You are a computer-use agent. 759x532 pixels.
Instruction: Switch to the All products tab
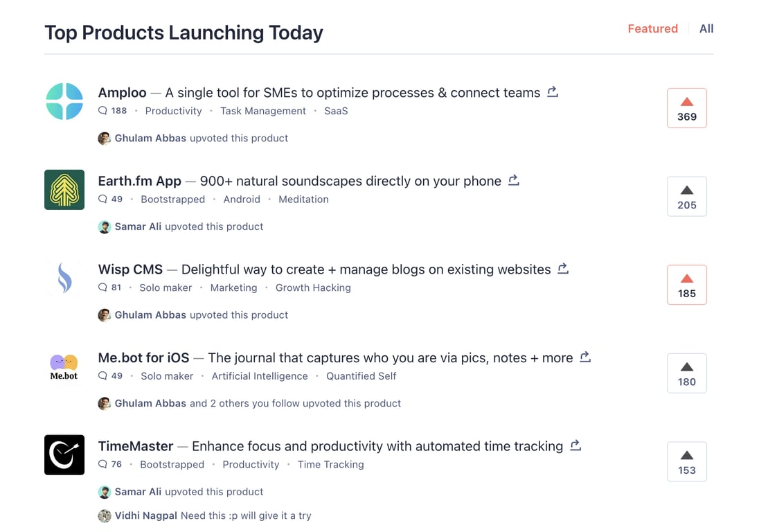click(x=706, y=28)
